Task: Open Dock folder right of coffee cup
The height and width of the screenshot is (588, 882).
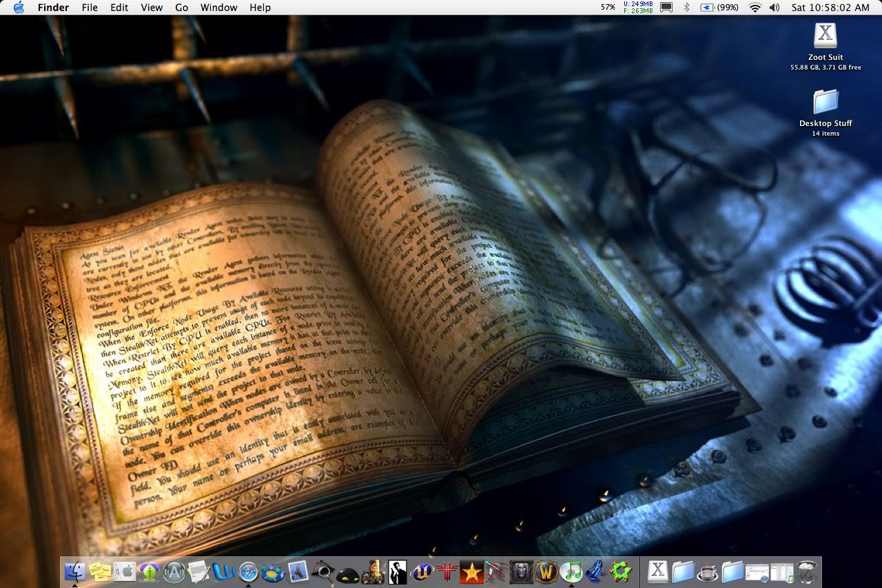Action: click(x=732, y=571)
